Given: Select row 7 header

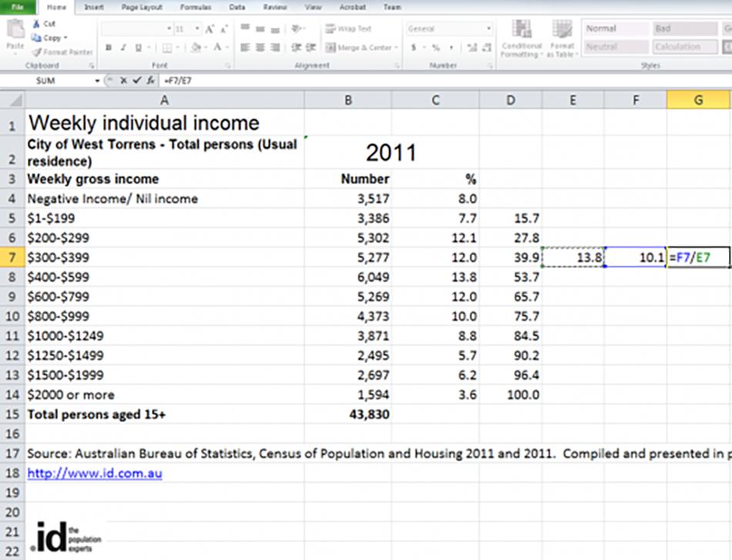Looking at the screenshot, I should pyautogui.click(x=12, y=257).
